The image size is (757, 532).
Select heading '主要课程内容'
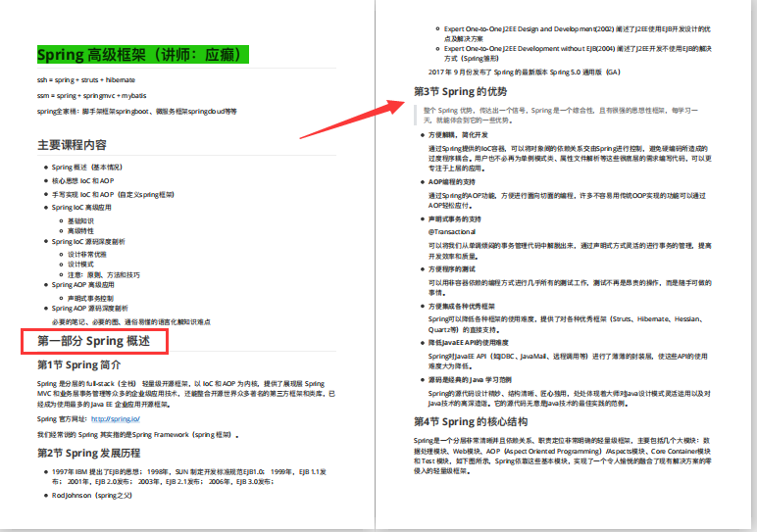tap(72, 145)
